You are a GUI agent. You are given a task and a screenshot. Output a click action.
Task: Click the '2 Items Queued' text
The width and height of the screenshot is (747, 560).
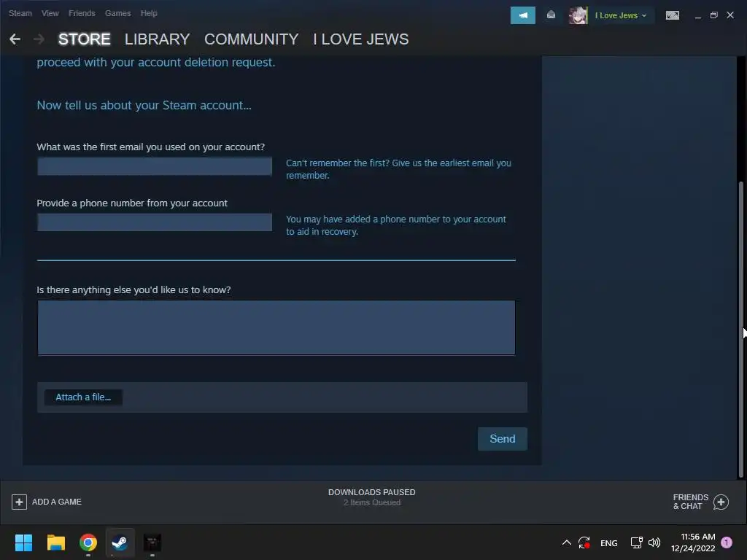tap(372, 502)
